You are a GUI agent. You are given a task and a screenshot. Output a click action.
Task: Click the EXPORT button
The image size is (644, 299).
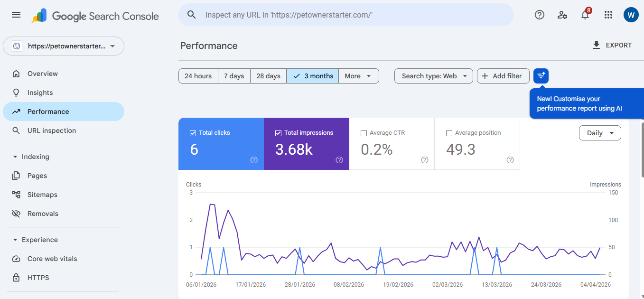(612, 45)
